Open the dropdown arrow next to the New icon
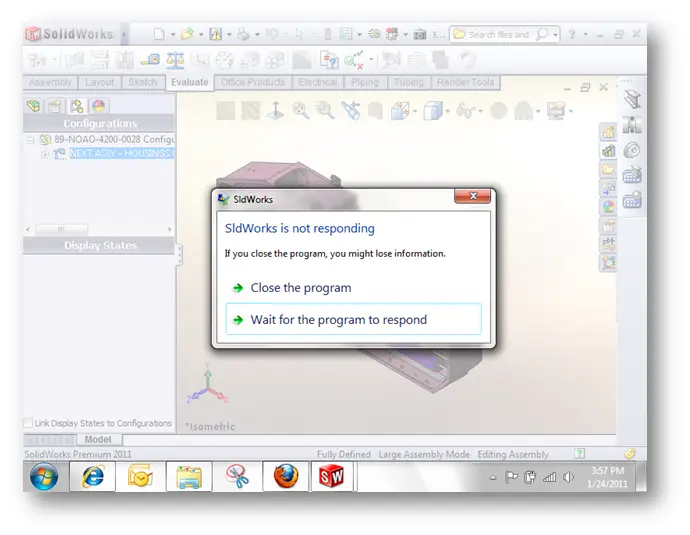The image size is (690, 535). pyautogui.click(x=173, y=34)
